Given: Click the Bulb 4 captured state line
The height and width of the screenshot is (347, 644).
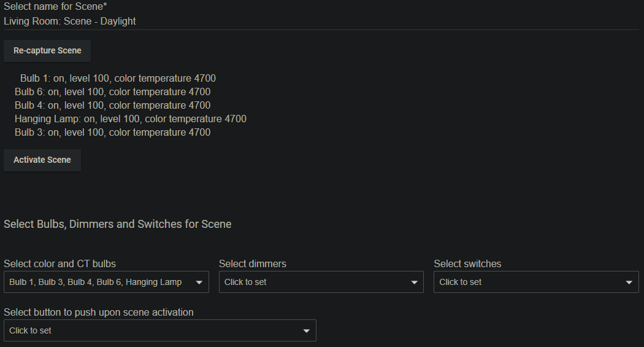Looking at the screenshot, I should pos(112,105).
